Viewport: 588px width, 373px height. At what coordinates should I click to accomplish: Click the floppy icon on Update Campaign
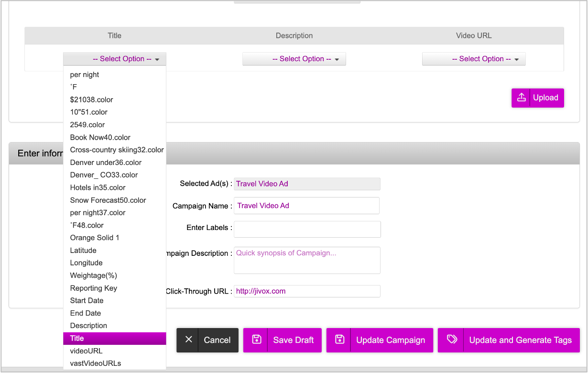(339, 340)
